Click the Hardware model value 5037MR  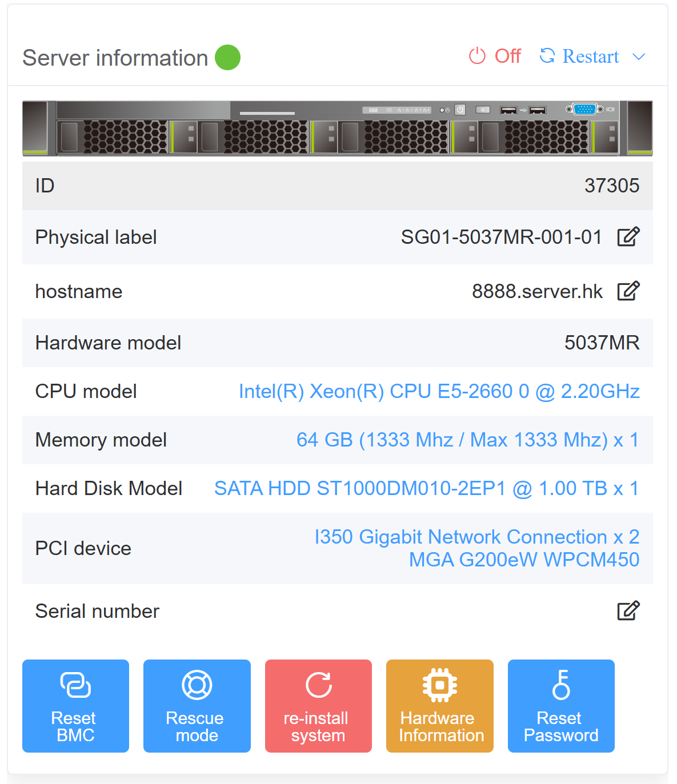tap(602, 343)
